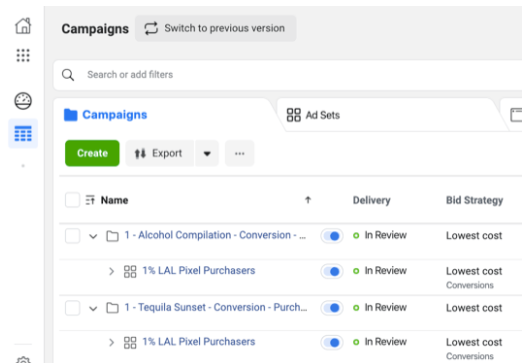
Task: Toggle first 1% LAL Pixel Purchasers switch
Action: click(x=332, y=271)
